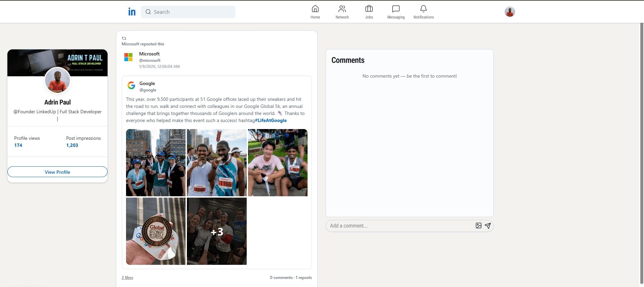Click the Post impressions count 1,203
Viewport: 644px width, 287px height.
coord(72,145)
